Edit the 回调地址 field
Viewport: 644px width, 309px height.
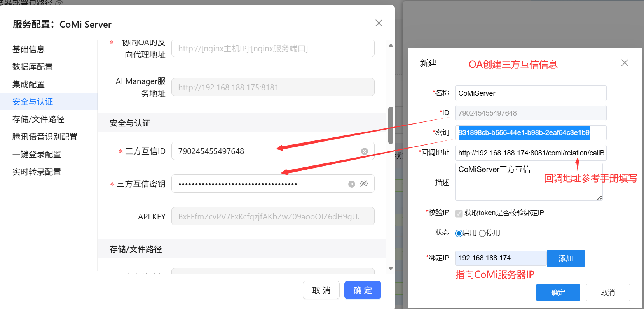(x=531, y=153)
